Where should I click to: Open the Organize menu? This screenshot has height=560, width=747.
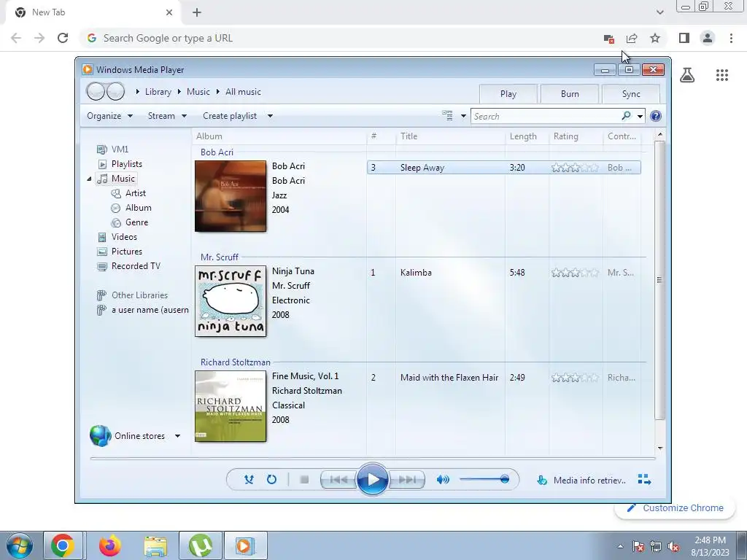[x=109, y=116]
